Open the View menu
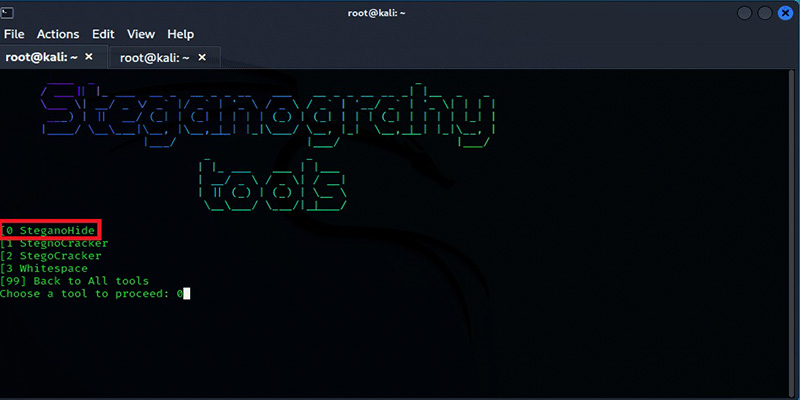The height and width of the screenshot is (400, 800). tap(141, 34)
